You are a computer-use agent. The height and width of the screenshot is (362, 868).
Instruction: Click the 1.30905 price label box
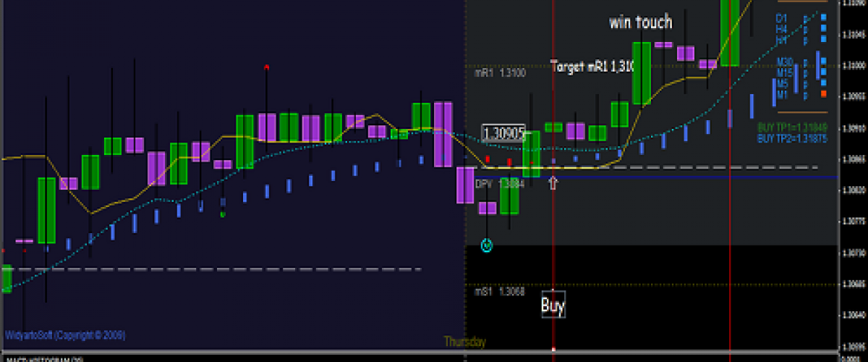point(503,133)
